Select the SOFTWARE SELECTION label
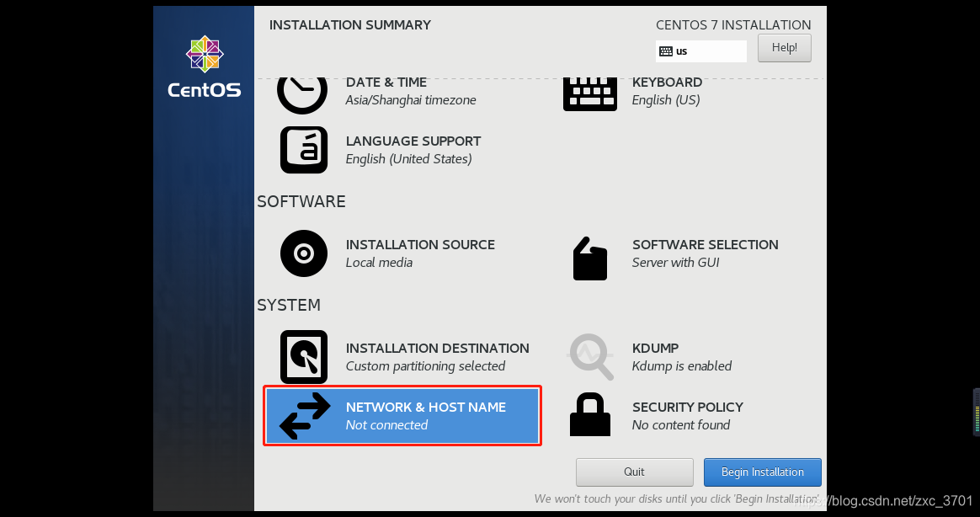The image size is (980, 517). (705, 244)
